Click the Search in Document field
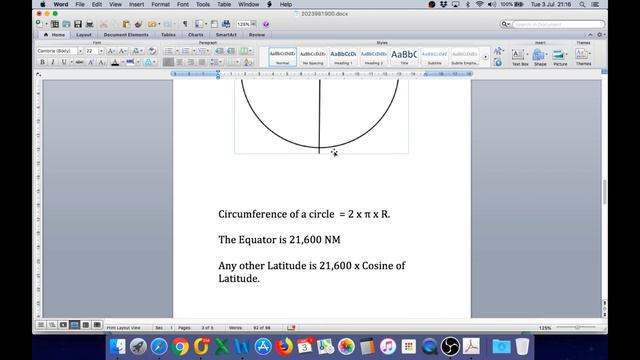This screenshot has width=640, height=360. [558, 24]
